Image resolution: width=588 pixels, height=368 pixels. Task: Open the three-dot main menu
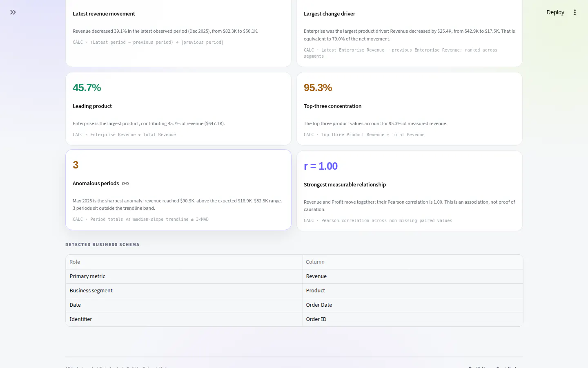575,12
